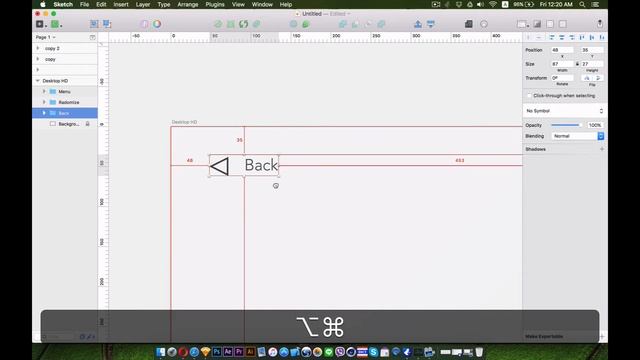Viewport: 640px width, 360px height.
Task: Open Photoshop from the Dock
Action: pyautogui.click(x=217, y=352)
